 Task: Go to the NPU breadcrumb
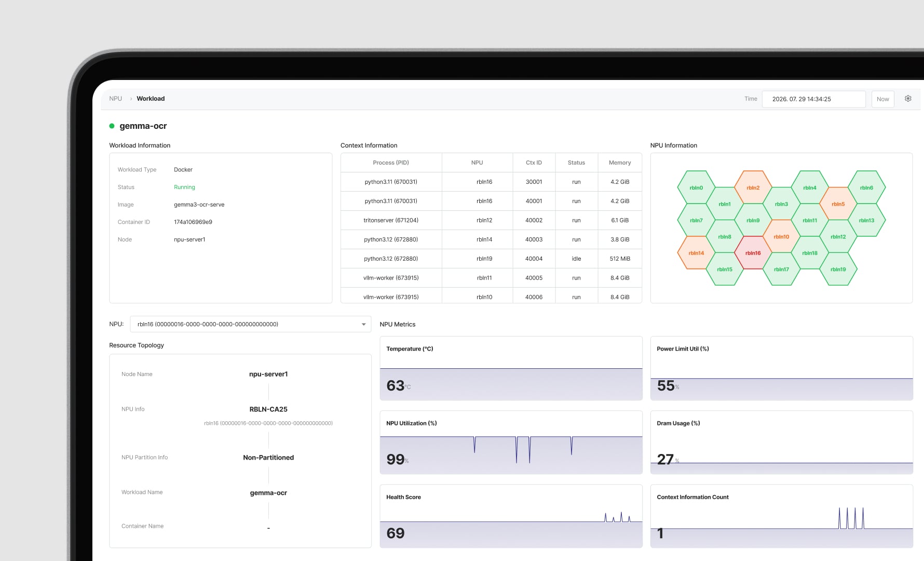[x=116, y=99]
